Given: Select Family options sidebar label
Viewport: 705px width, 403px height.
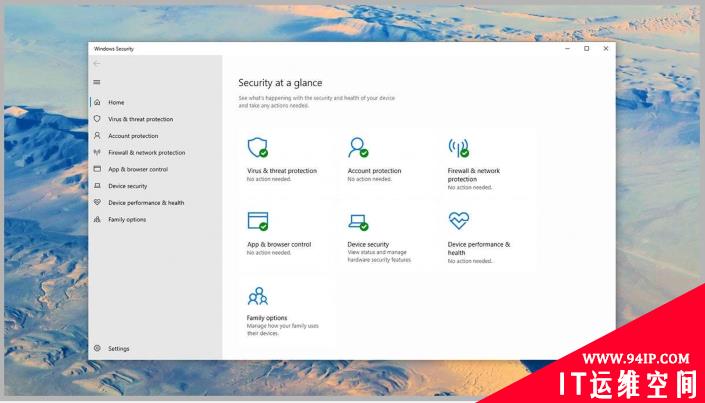Looking at the screenshot, I should point(127,219).
